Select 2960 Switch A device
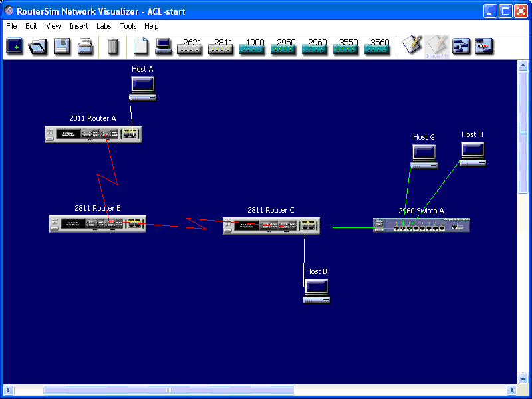The width and height of the screenshot is (532, 399). coord(422,225)
